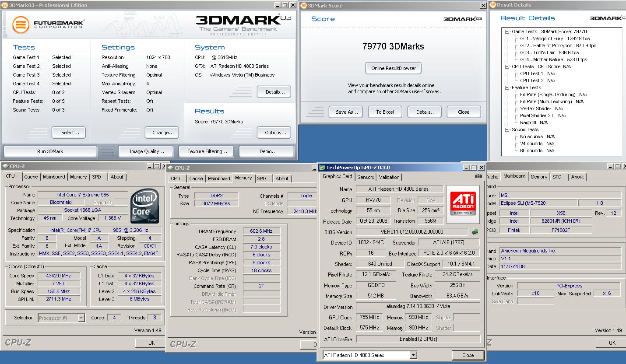Click the CAS# Latency 7.0 clocks field
Image resolution: width=626 pixels, height=364 pixels.
[261, 247]
